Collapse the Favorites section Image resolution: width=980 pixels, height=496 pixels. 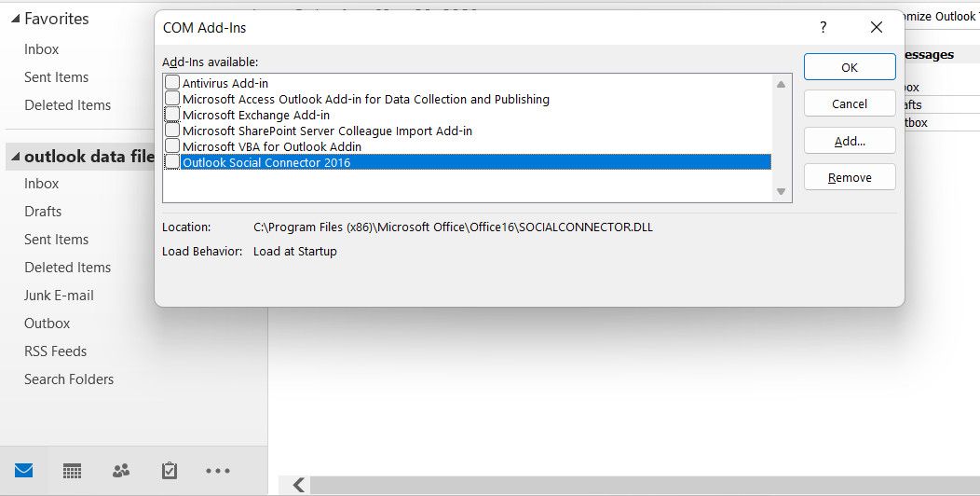click(x=15, y=19)
